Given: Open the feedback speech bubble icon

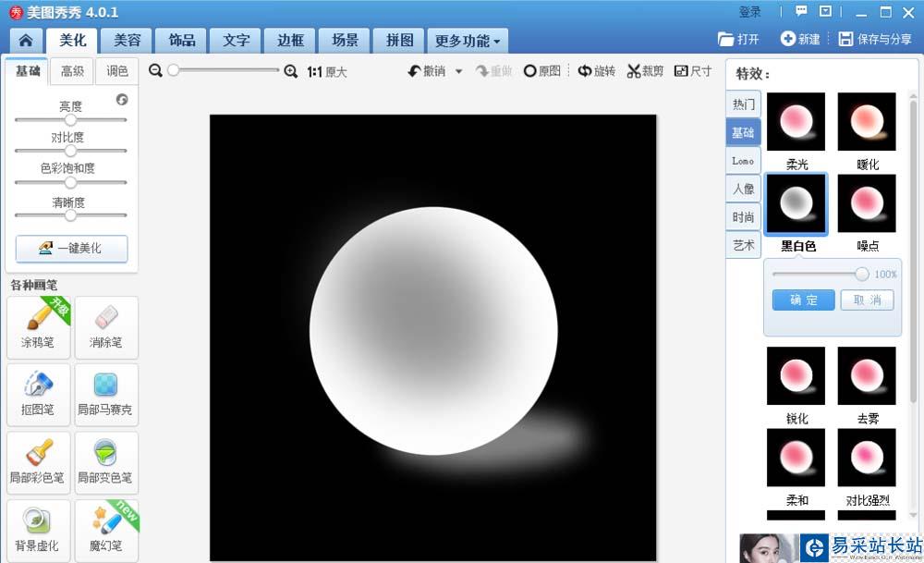Looking at the screenshot, I should click(x=801, y=11).
